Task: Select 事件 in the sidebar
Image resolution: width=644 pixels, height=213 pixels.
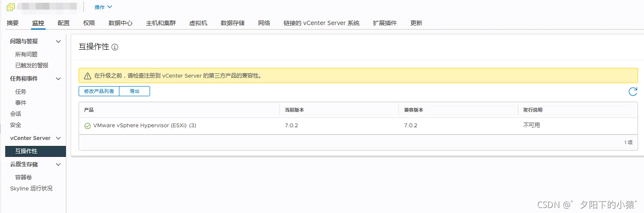Action: (21, 103)
